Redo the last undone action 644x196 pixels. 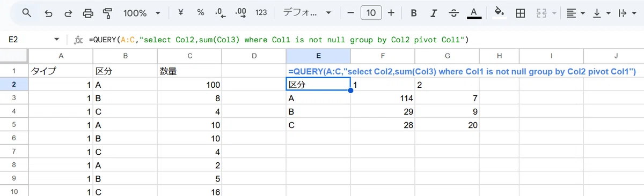click(68, 13)
